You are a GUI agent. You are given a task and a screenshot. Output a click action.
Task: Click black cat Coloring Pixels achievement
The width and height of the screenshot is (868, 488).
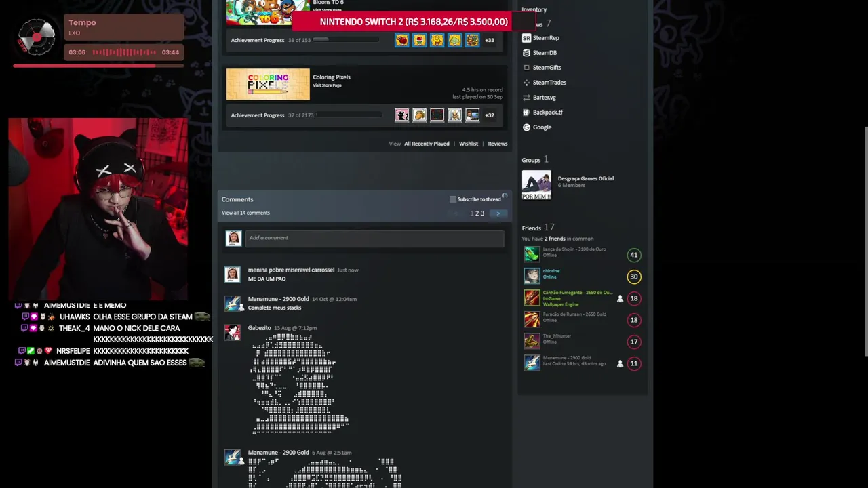[x=402, y=115]
